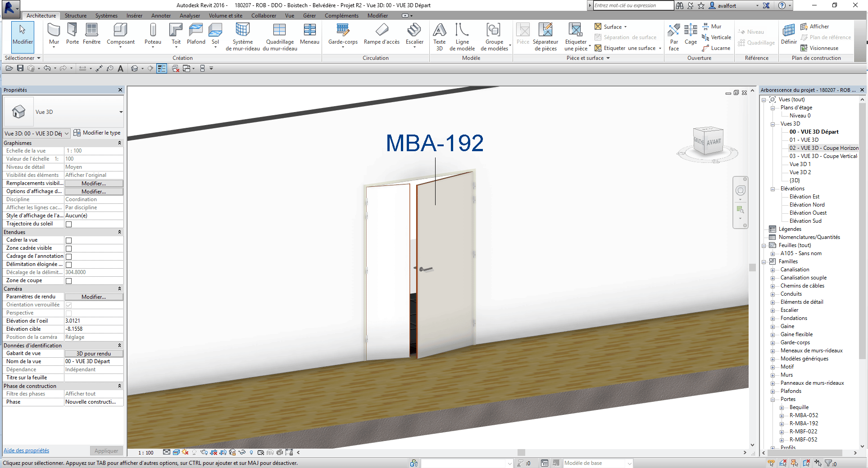868x468 pixels.
Task: Select the Escalier stair tool
Action: tap(414, 34)
